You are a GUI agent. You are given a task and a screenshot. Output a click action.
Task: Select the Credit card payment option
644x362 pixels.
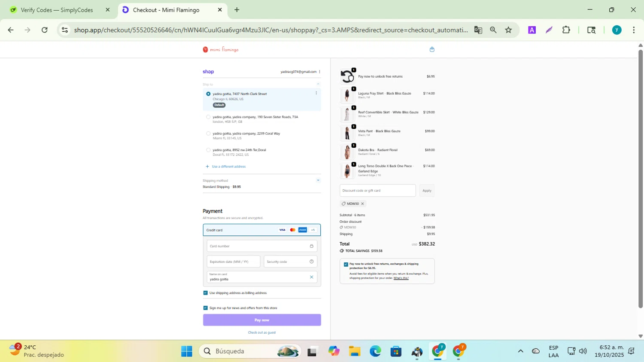pyautogui.click(x=262, y=230)
